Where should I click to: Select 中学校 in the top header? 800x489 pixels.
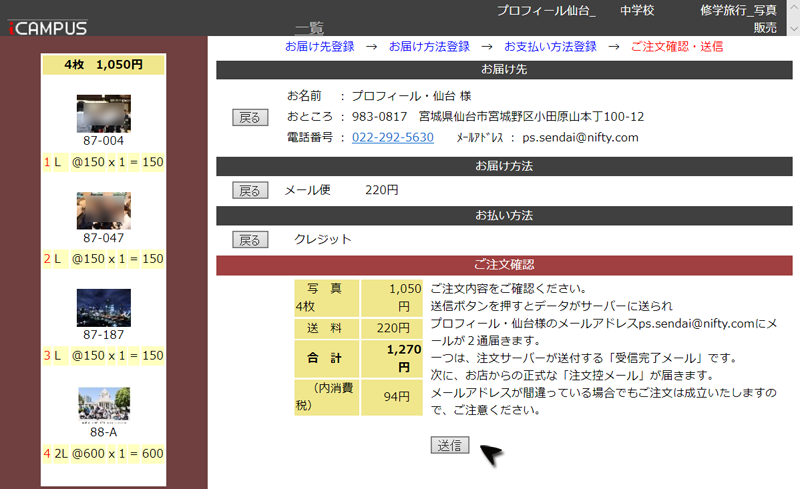[637, 10]
